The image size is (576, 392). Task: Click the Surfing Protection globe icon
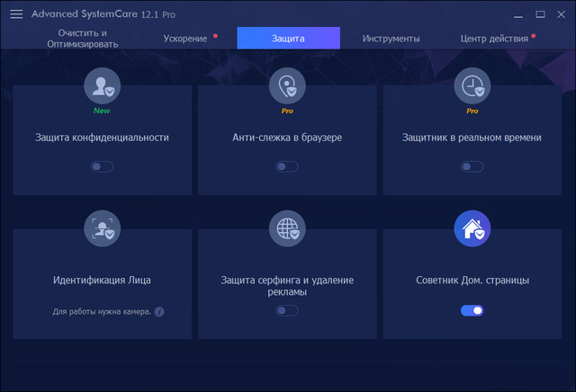click(286, 228)
